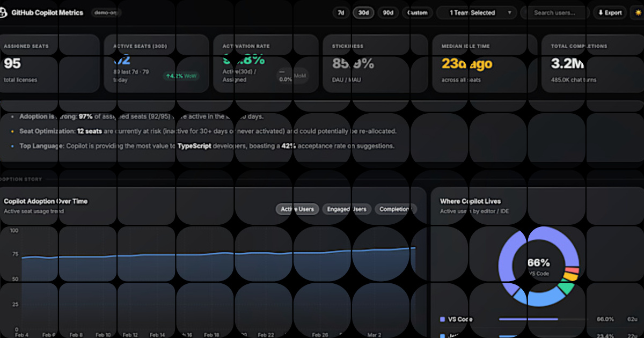Image resolution: width=644 pixels, height=338 pixels.
Task: Click the Copilot logo icon in header
Action: click(x=3, y=12)
